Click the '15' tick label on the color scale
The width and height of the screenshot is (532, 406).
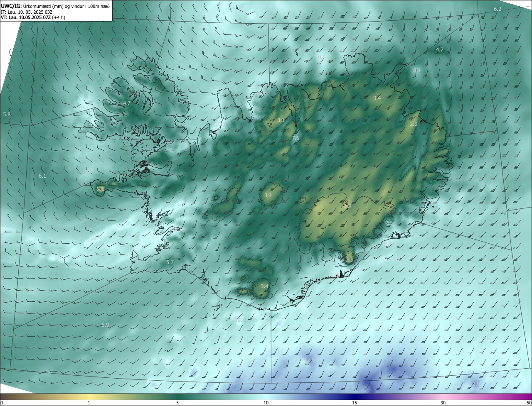355,403
